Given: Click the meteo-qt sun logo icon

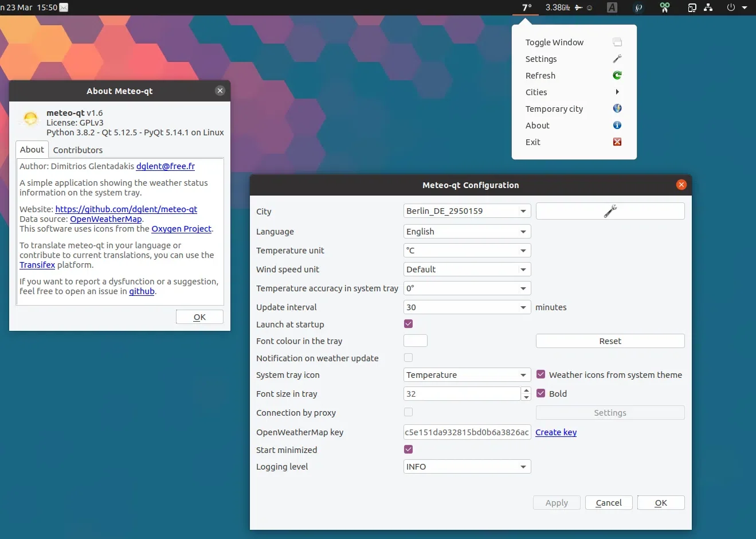Looking at the screenshot, I should [30, 118].
